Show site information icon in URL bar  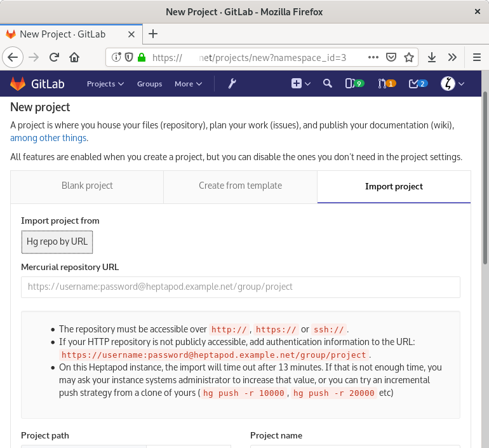click(116, 57)
